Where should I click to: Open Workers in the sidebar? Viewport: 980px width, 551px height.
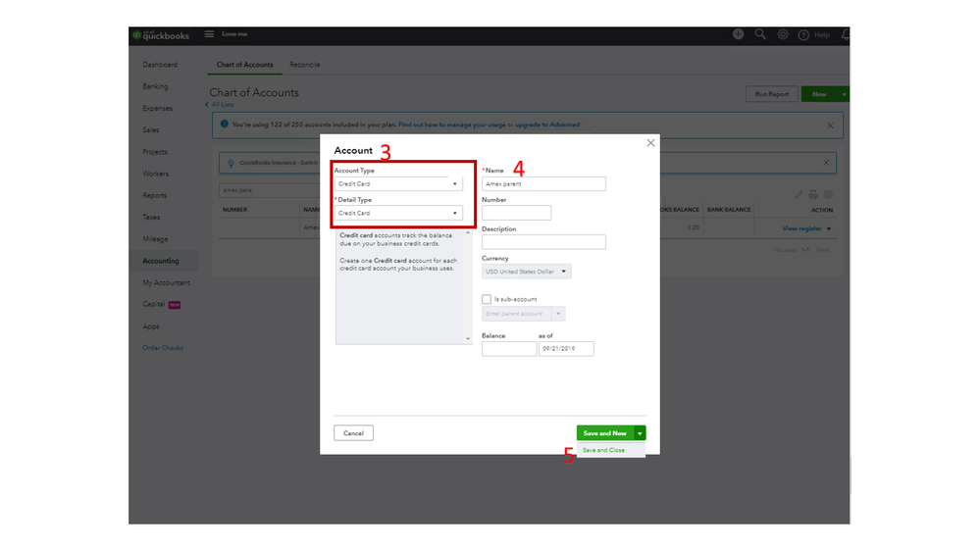pos(156,174)
